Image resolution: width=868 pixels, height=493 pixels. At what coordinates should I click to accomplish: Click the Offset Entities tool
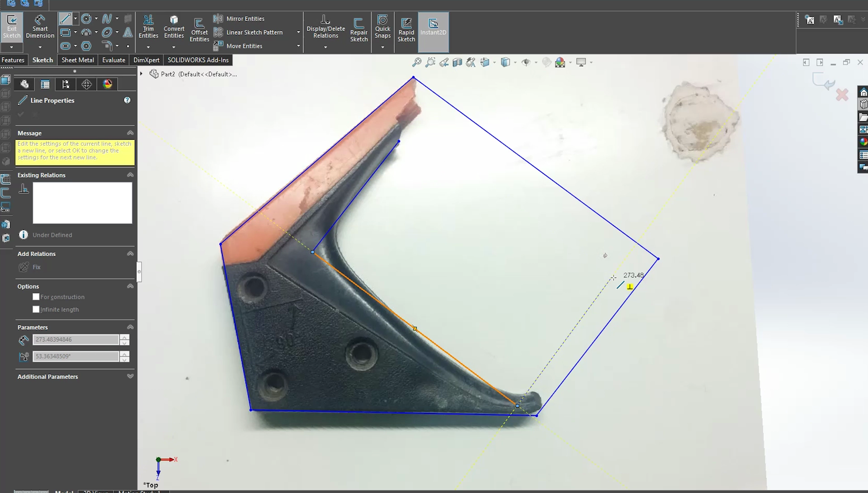[x=199, y=30]
